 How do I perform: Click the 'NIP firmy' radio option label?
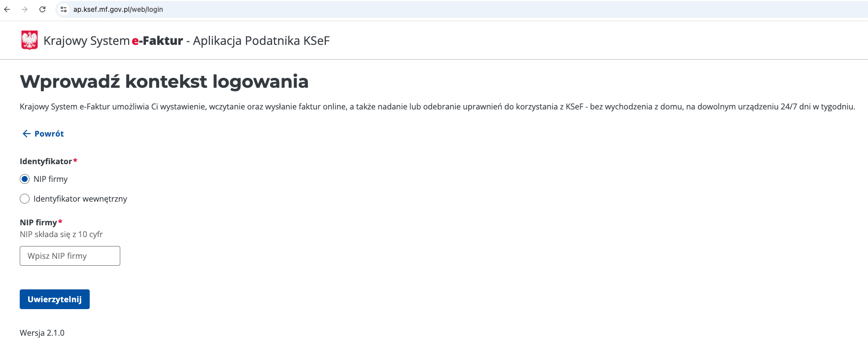click(x=50, y=179)
